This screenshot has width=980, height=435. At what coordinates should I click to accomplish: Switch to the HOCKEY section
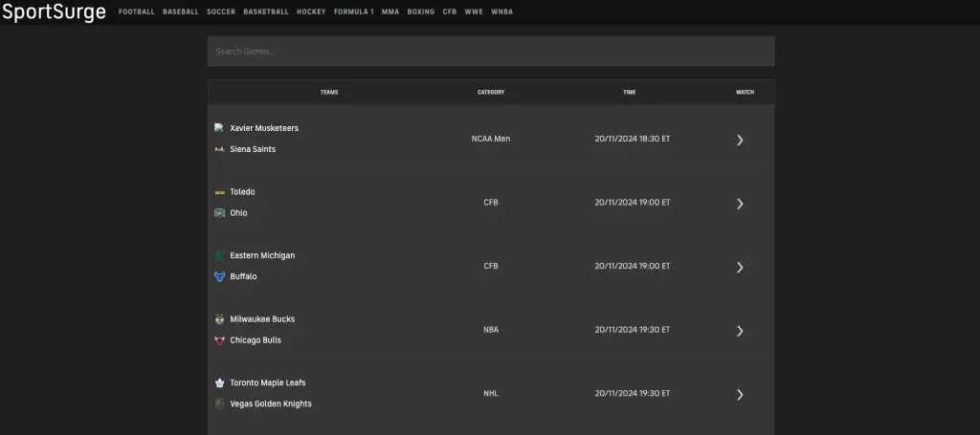pos(311,11)
